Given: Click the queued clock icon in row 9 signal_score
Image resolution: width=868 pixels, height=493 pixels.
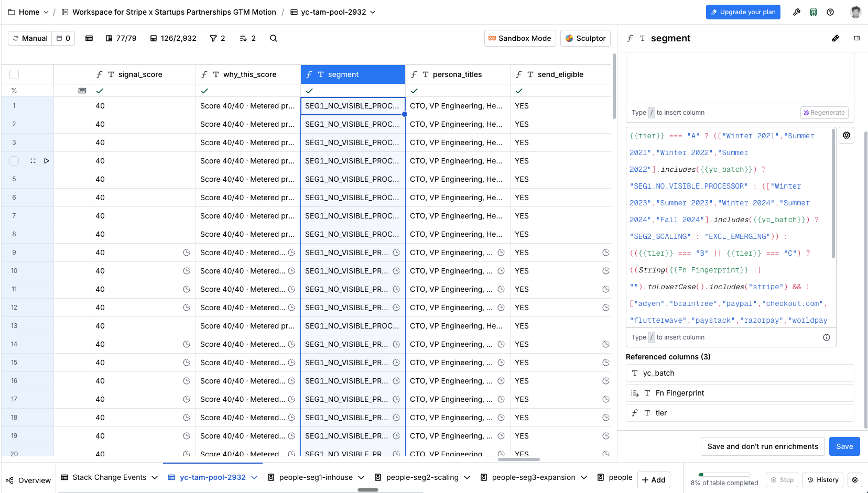Looking at the screenshot, I should (187, 253).
